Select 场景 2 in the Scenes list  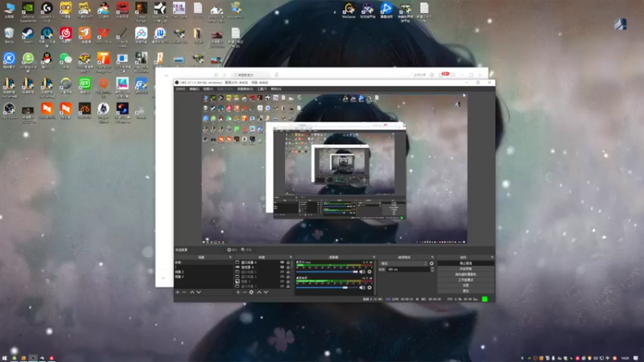203,272
